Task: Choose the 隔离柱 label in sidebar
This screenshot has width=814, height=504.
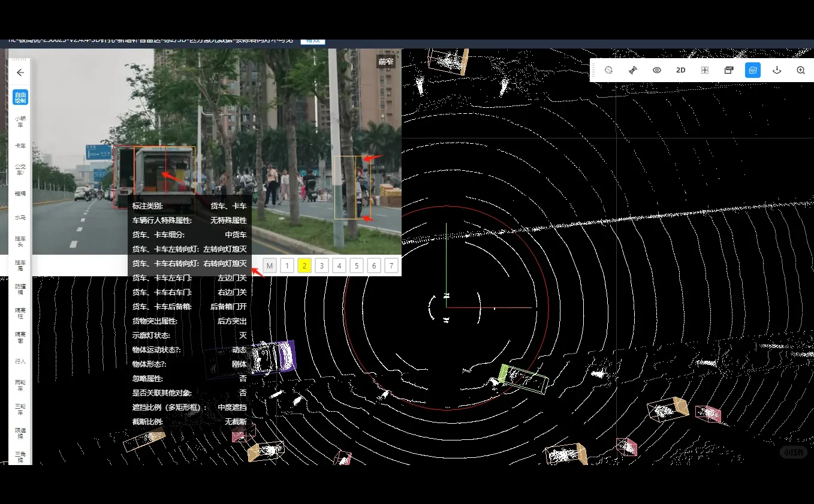Action: coord(20,313)
